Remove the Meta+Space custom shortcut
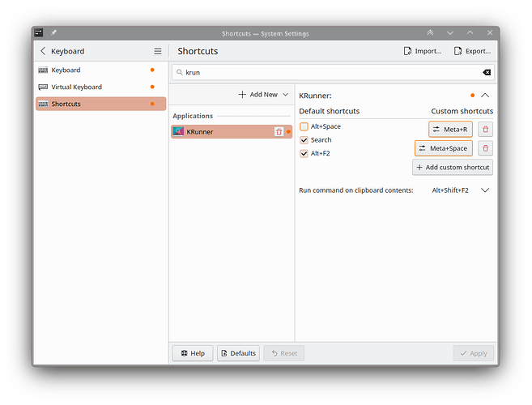 486,148
